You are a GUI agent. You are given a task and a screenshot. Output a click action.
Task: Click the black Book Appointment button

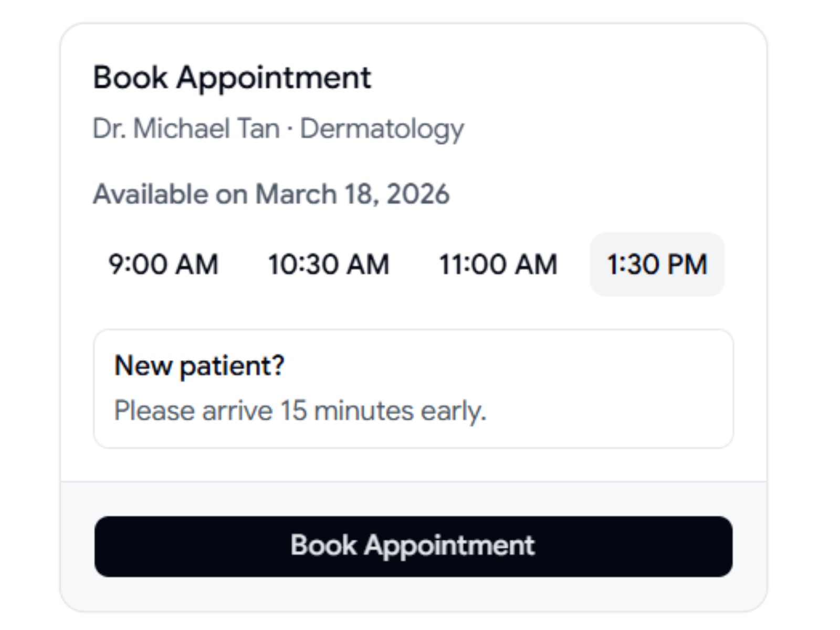[x=414, y=547]
